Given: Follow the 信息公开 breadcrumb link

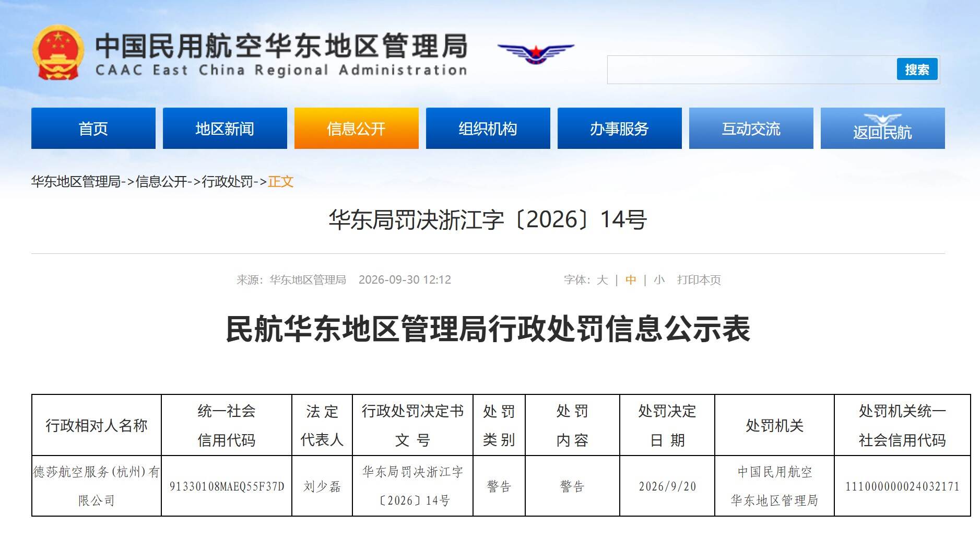Looking at the screenshot, I should [161, 182].
